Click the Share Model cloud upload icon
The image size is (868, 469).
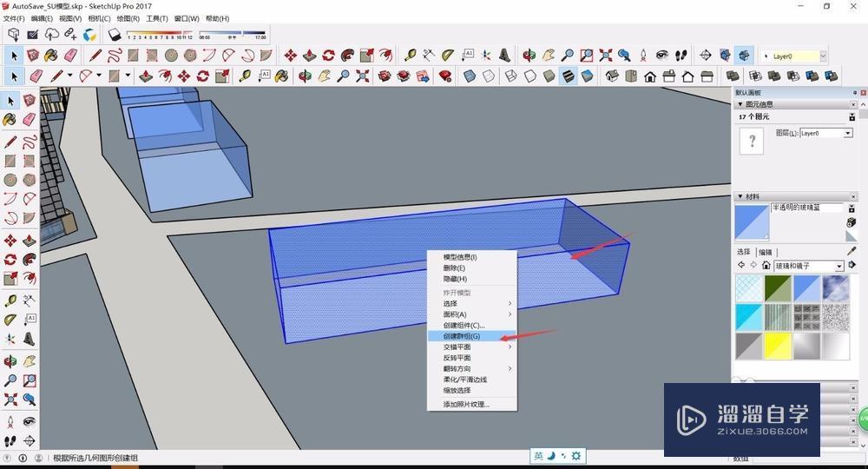point(51,35)
